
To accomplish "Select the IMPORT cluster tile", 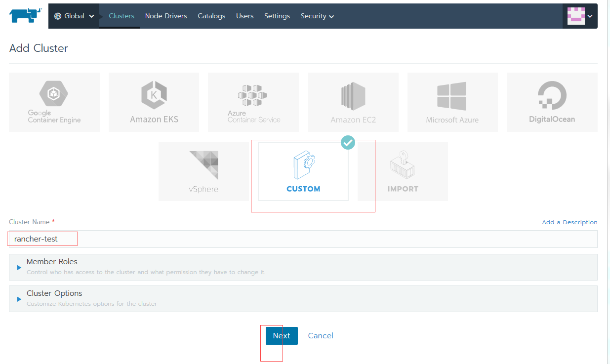I will (403, 171).
